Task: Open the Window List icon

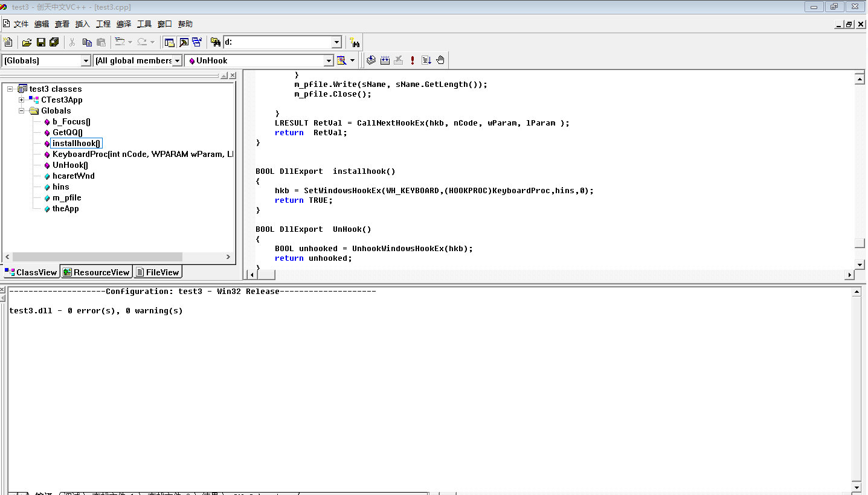Action: (x=197, y=42)
